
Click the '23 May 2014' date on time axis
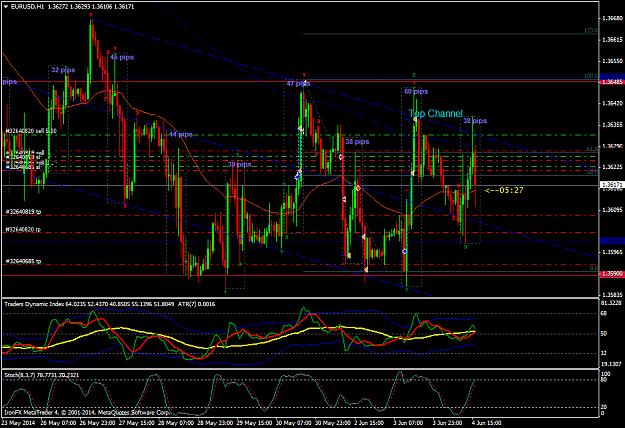click(x=18, y=423)
